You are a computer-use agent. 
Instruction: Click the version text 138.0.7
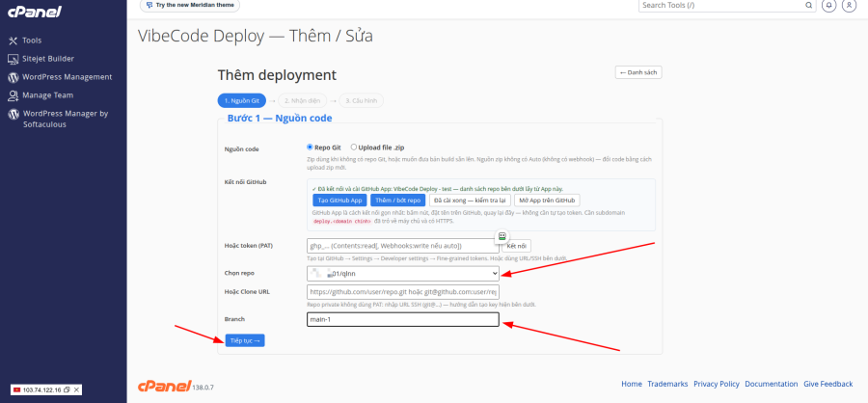pos(203,387)
